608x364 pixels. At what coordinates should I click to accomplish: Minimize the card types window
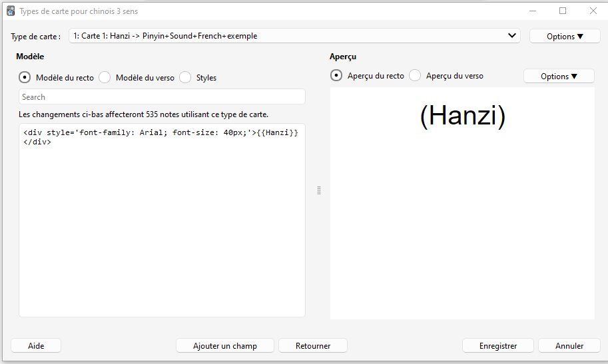(532, 11)
